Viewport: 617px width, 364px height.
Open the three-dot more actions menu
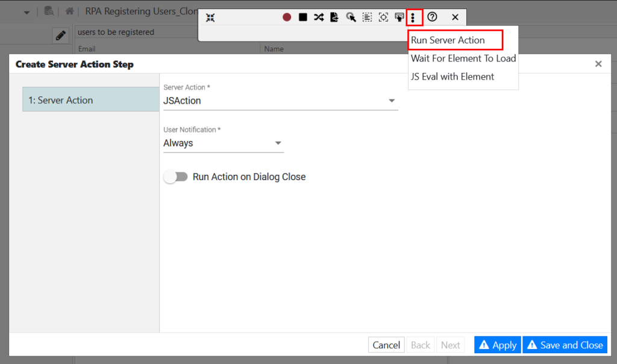[413, 17]
